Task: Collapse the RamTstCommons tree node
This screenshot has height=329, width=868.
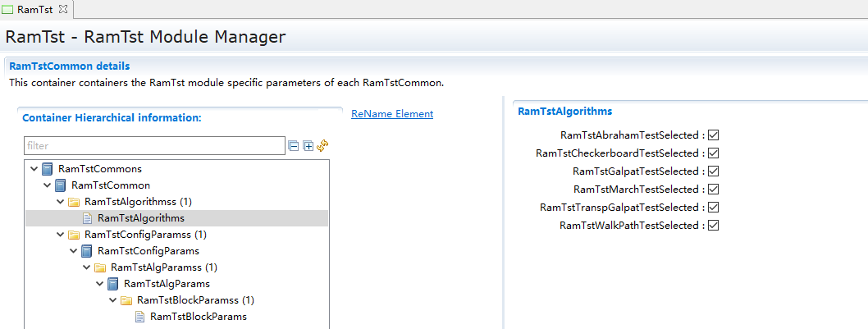Action: [x=34, y=169]
